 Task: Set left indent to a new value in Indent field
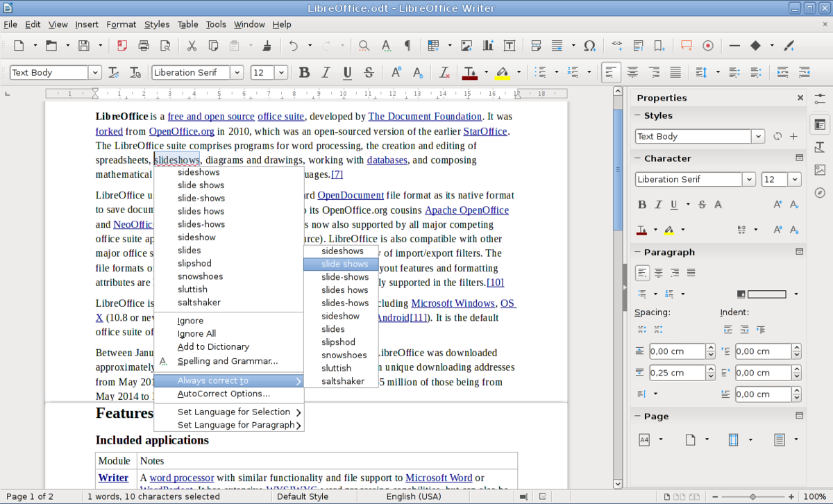coord(763,351)
